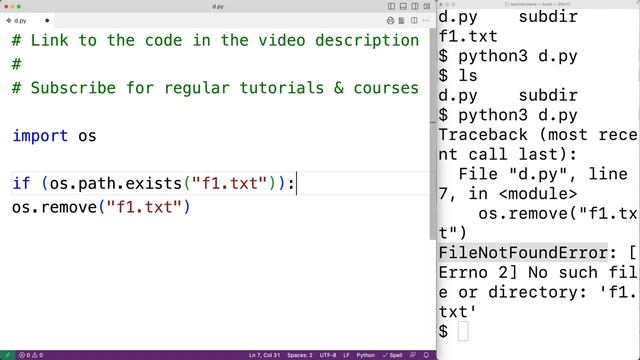Click FileNotFoundError text in terminal

523,253
